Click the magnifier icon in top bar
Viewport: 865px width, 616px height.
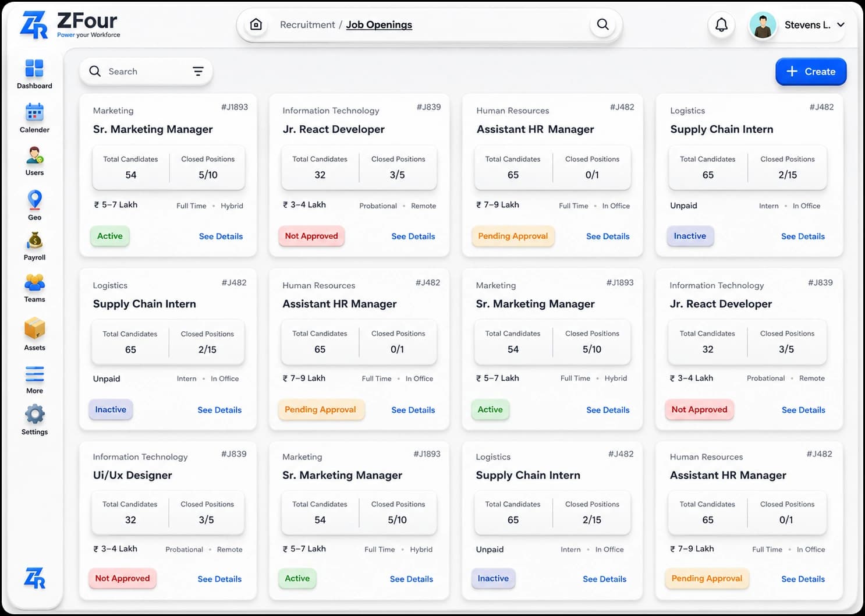click(x=603, y=24)
